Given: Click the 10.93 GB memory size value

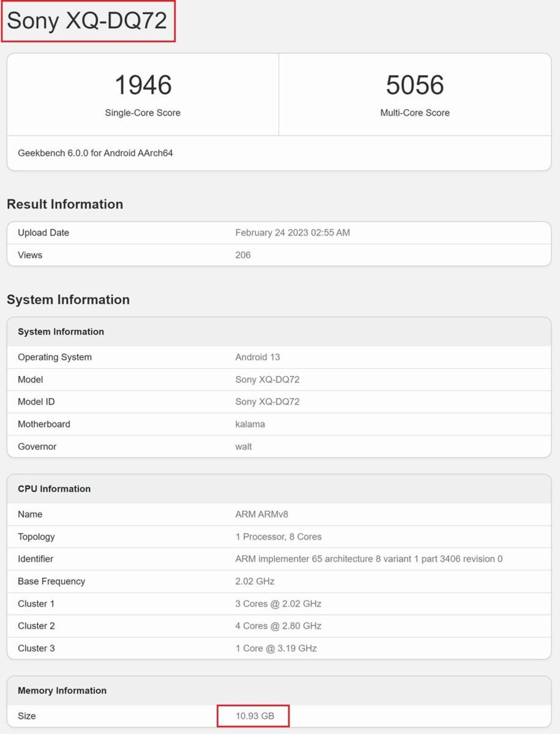Looking at the screenshot, I should coord(255,716).
